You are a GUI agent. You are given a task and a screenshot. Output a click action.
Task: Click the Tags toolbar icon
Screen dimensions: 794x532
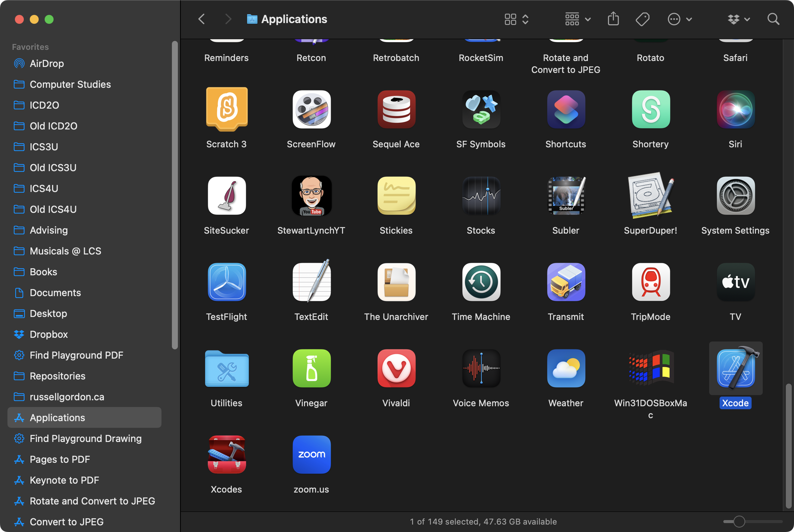pyautogui.click(x=643, y=19)
